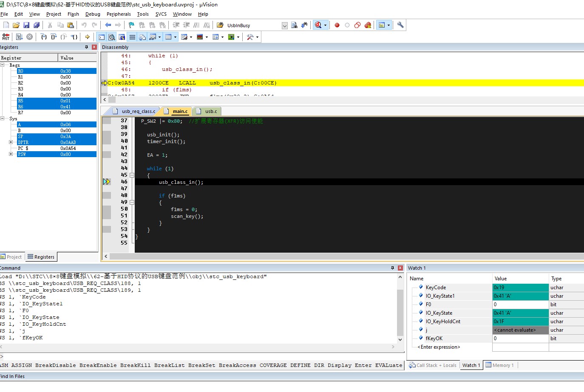Click the Save All icon
584x392 pixels.
pos(37,25)
